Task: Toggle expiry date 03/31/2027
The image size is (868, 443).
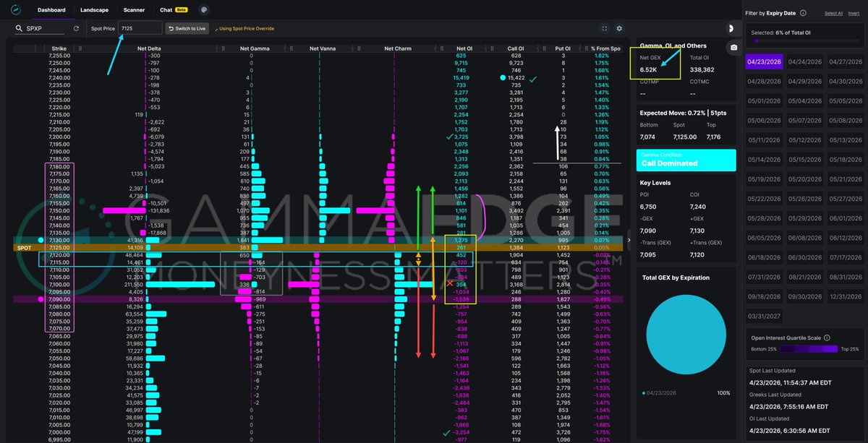Action: [763, 316]
